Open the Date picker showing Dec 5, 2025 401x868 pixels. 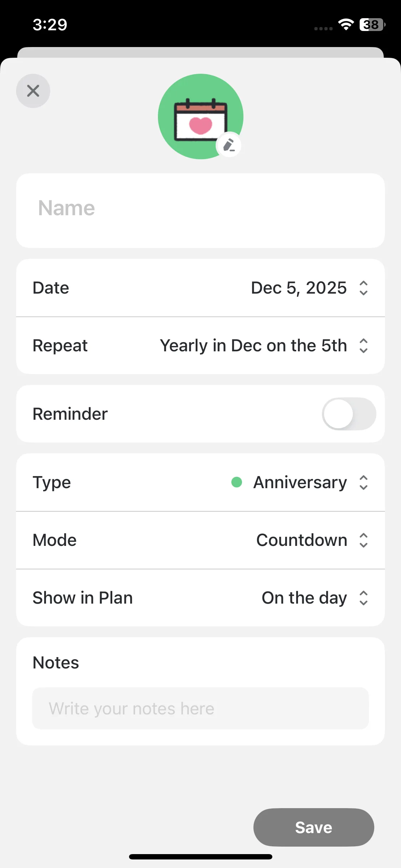[x=299, y=288]
